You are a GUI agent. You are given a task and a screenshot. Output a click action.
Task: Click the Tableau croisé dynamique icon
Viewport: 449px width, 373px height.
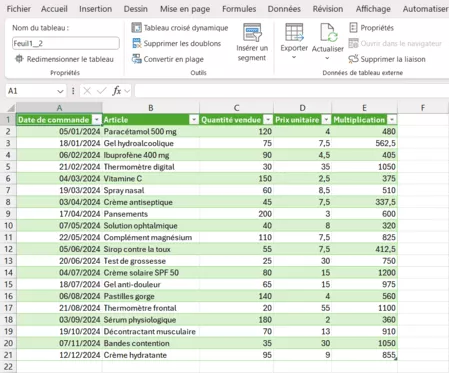tap(136, 28)
